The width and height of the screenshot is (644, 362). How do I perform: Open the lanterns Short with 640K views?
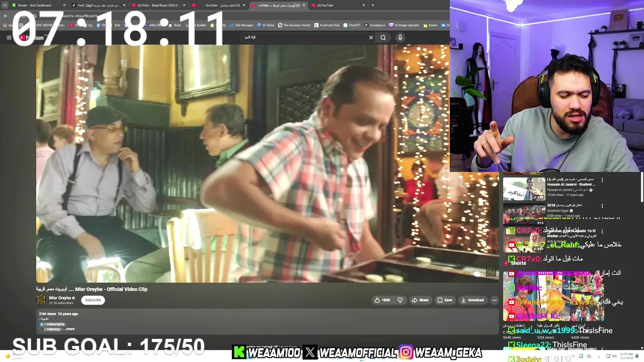(x=588, y=296)
